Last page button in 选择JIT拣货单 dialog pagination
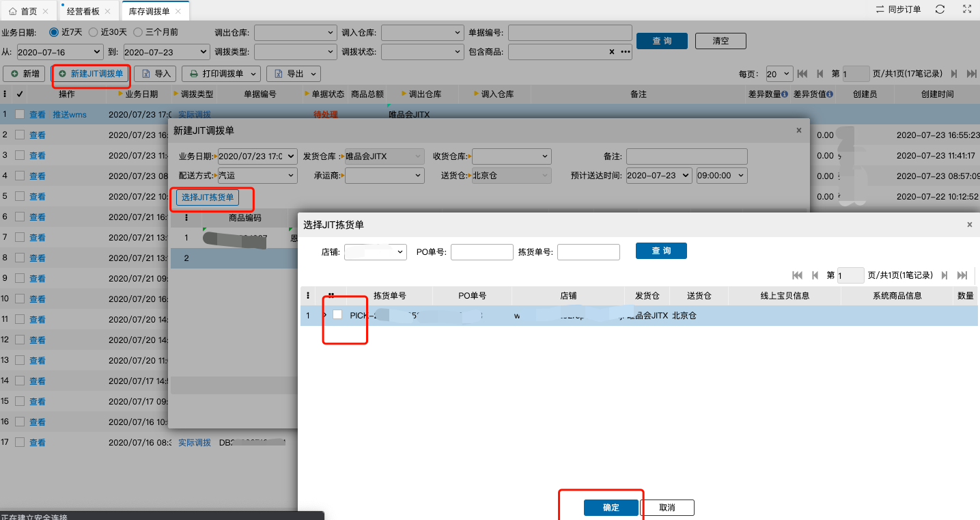Viewport: 980px width, 520px height. tap(962, 275)
